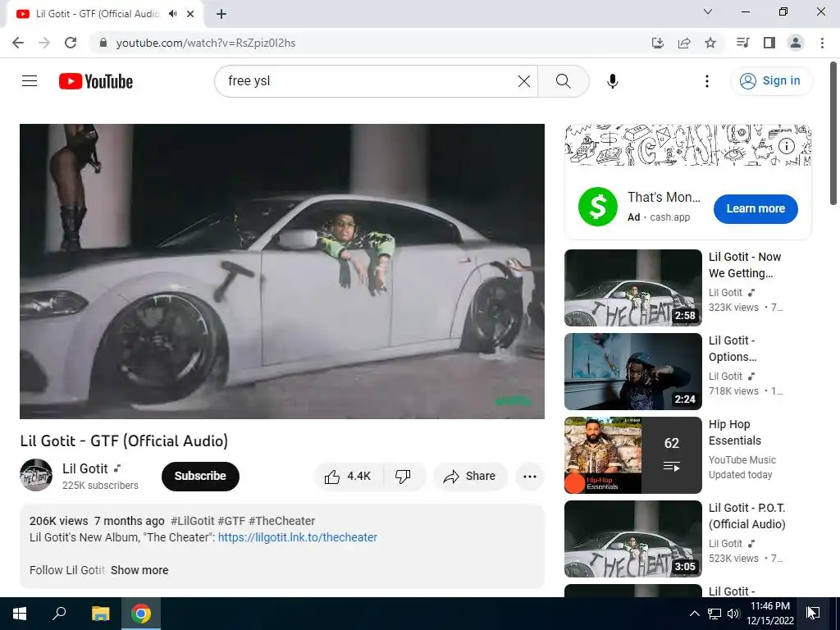Open Chrome three-dot menu

[x=822, y=43]
